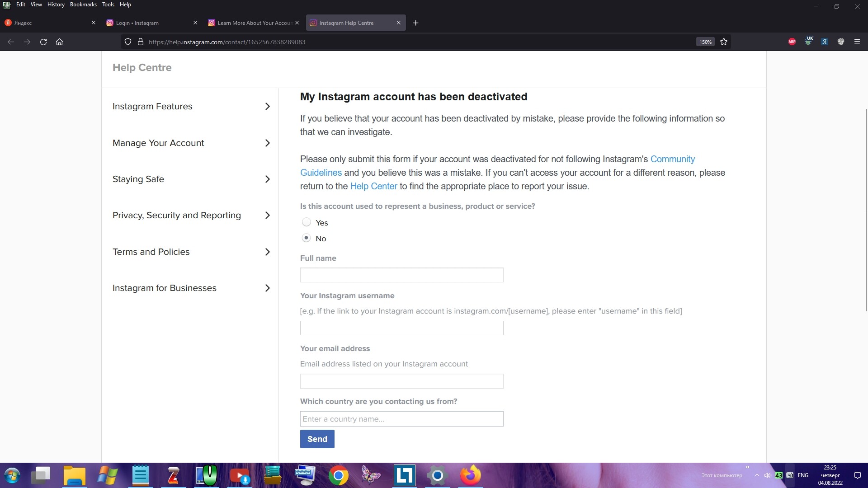Viewport: 868px width, 488px height.
Task: Close the Яндекс tab
Action: 94,23
